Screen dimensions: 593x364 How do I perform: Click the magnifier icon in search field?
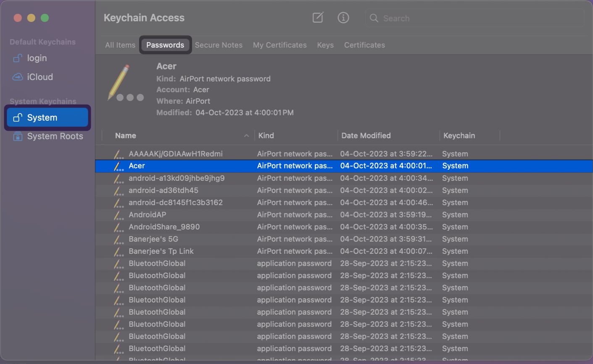[x=374, y=18]
